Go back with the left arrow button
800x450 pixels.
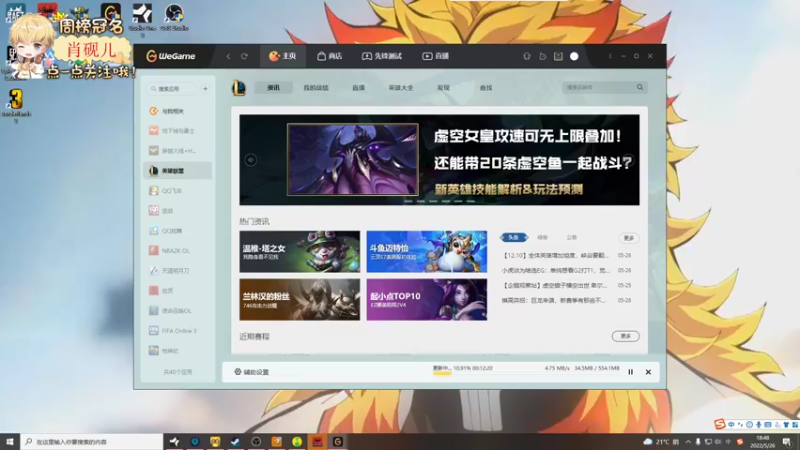click(228, 56)
